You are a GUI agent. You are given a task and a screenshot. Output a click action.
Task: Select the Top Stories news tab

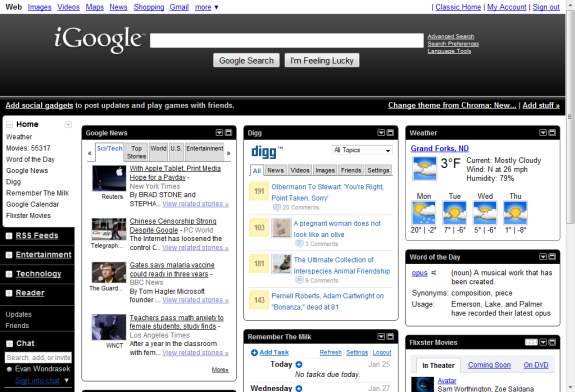[136, 152]
